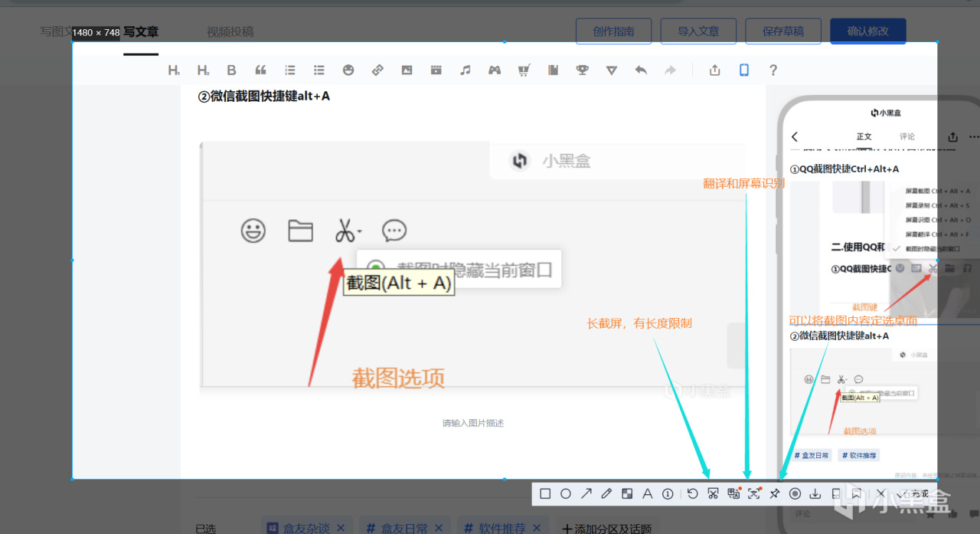Insert a hyperlink
Viewport: 980px width, 534px height.
pyautogui.click(x=377, y=70)
